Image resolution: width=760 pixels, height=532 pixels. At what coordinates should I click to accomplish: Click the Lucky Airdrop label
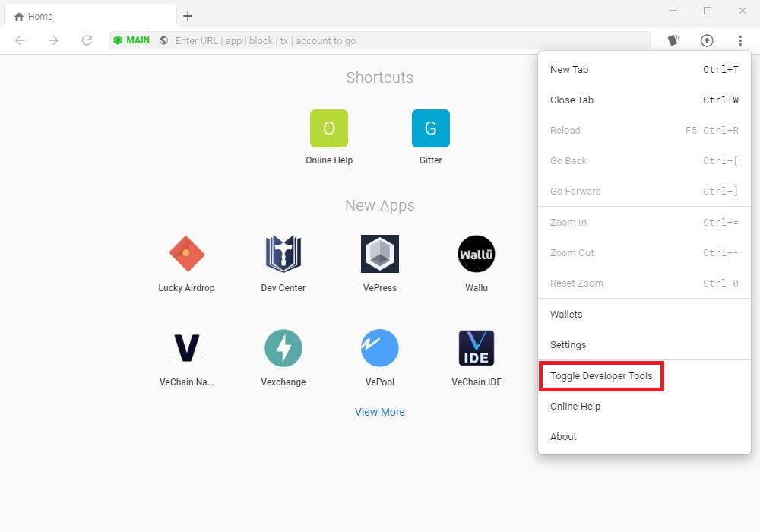(187, 288)
